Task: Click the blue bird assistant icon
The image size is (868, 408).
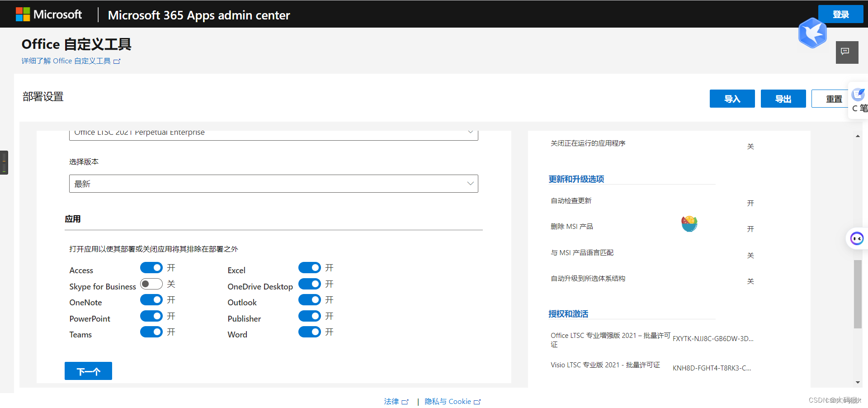Action: click(x=812, y=33)
